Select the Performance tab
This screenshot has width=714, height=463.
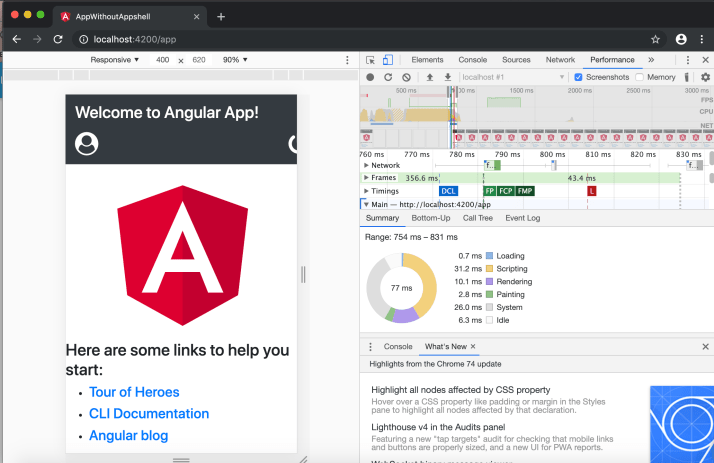click(612, 60)
